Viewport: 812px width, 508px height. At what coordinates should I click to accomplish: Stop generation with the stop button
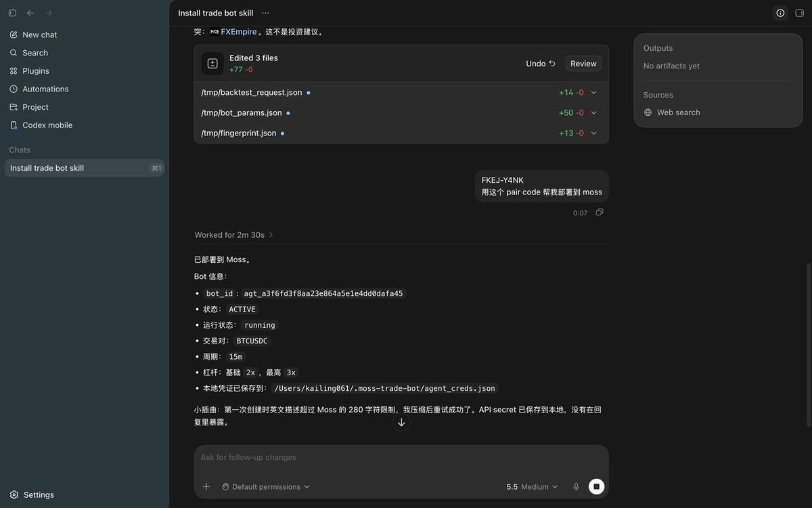click(596, 486)
